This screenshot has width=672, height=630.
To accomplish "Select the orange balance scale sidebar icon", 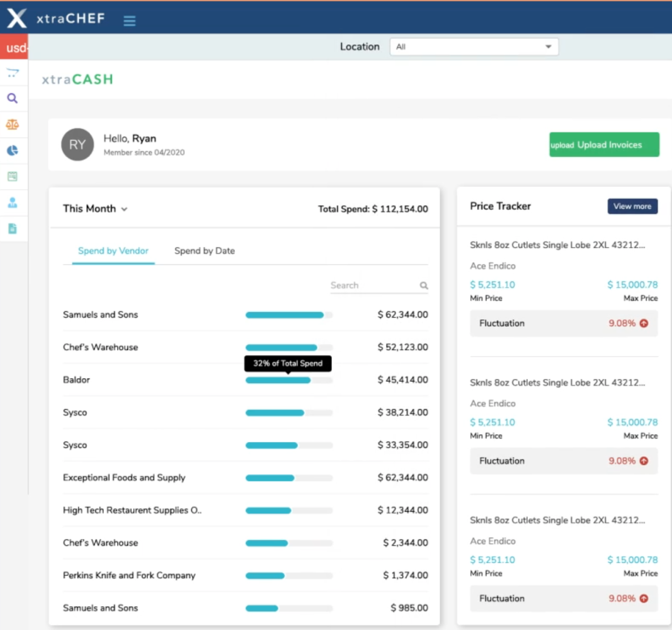I will [12, 124].
